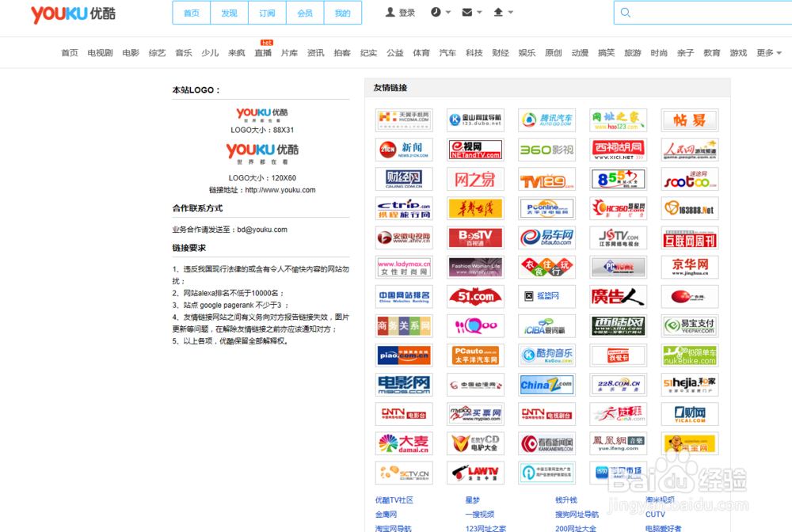The image size is (792, 532).
Task: Open the TV189 banner
Action: (x=547, y=179)
